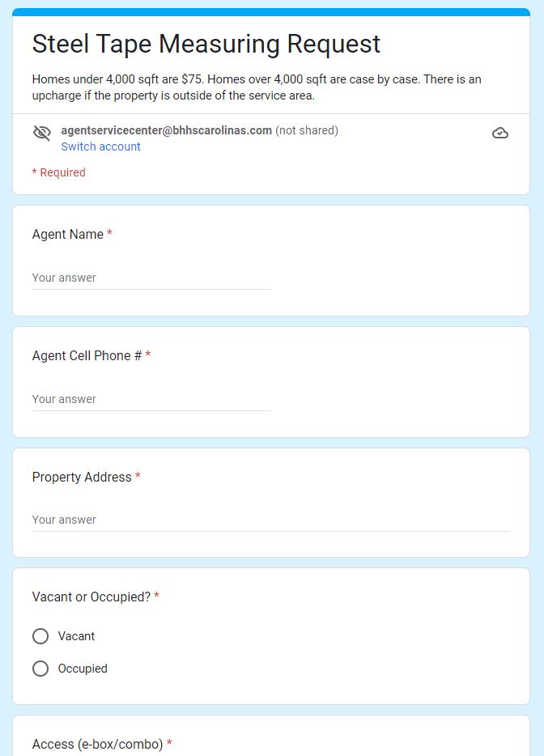
Task: Click the Occupied option label text
Action: pyautogui.click(x=83, y=669)
